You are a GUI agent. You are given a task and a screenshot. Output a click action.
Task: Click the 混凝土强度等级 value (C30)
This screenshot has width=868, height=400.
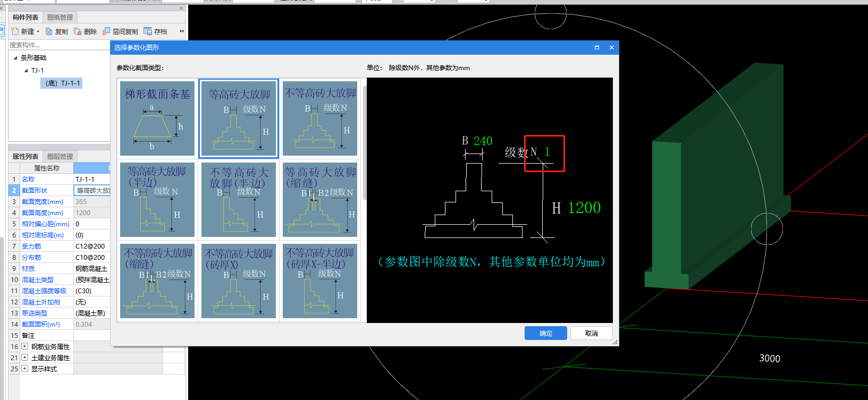point(83,291)
